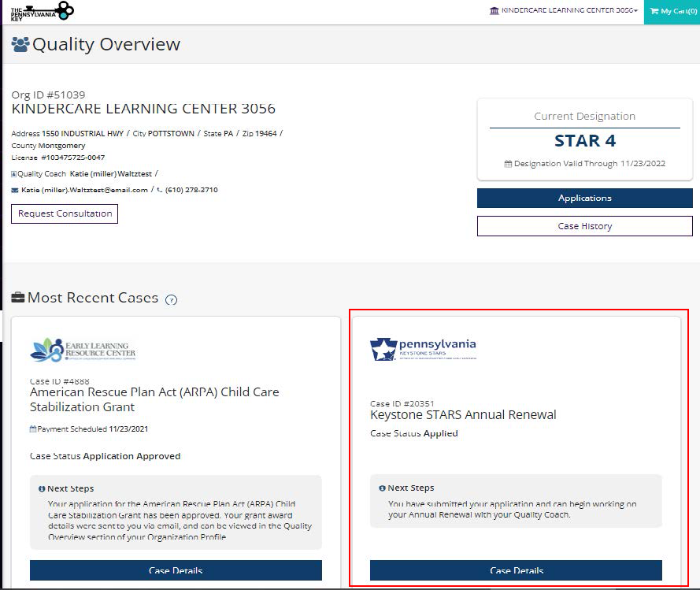
Task: Click the Quality Overview people icon
Action: point(20,44)
